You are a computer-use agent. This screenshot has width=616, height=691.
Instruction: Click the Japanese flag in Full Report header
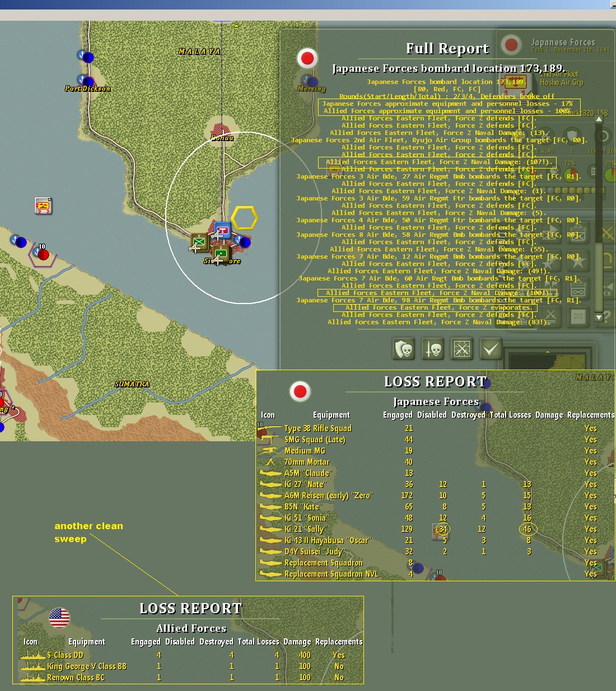pyautogui.click(x=307, y=58)
